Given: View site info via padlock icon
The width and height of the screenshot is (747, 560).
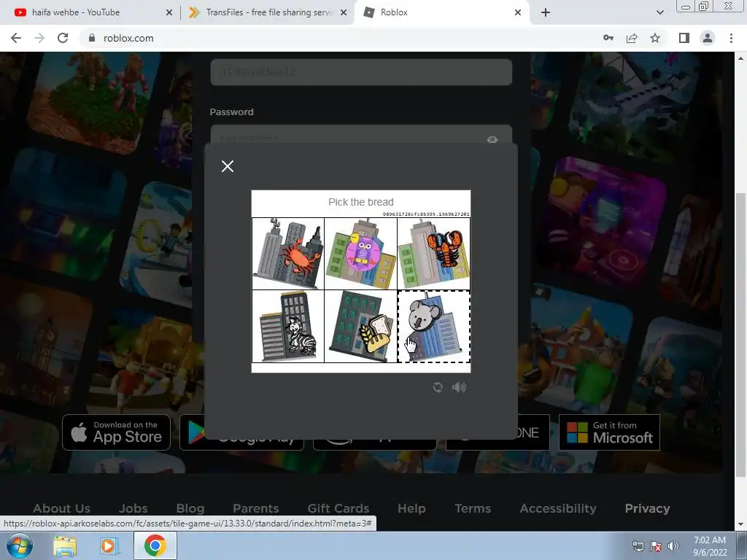Looking at the screenshot, I should 92,38.
